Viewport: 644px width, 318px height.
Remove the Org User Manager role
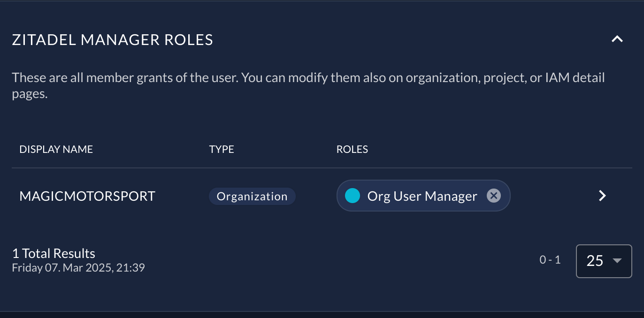pos(493,196)
